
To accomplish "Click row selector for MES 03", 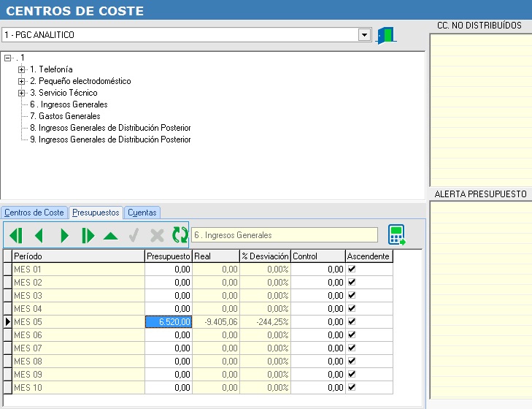I will tap(7, 295).
